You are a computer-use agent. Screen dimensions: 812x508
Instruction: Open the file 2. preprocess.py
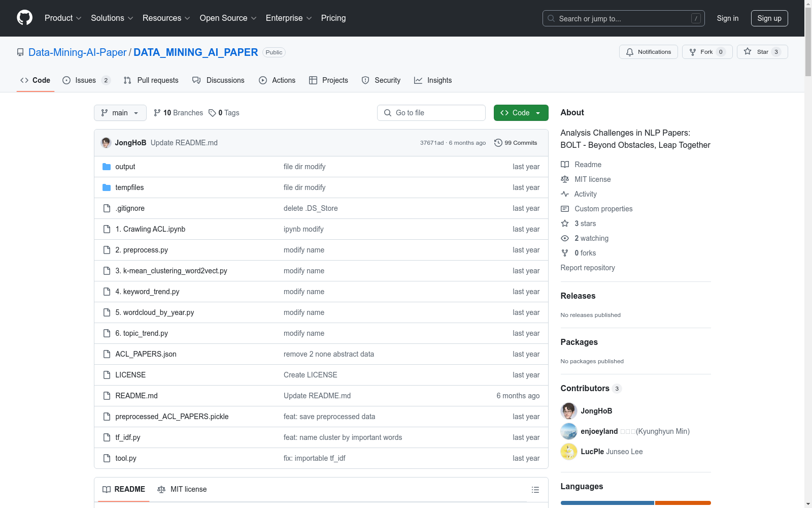tap(142, 250)
